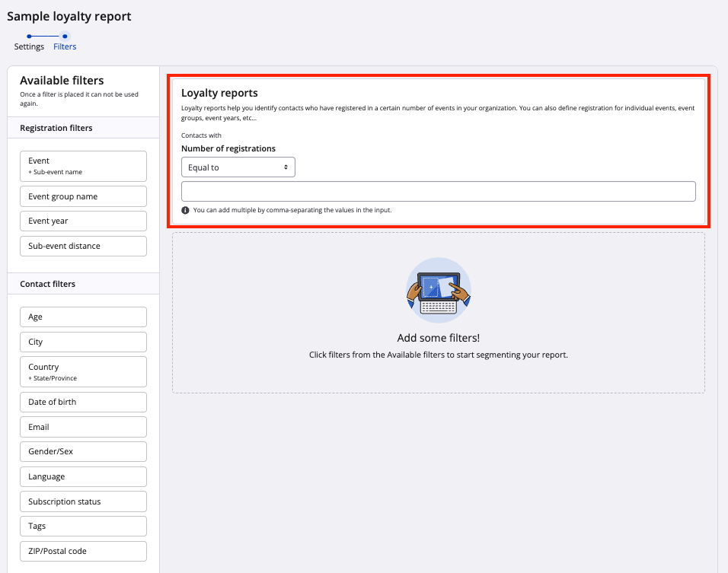Add the Gender/Sex filter
Screen dimensions: 728x573
coord(83,452)
